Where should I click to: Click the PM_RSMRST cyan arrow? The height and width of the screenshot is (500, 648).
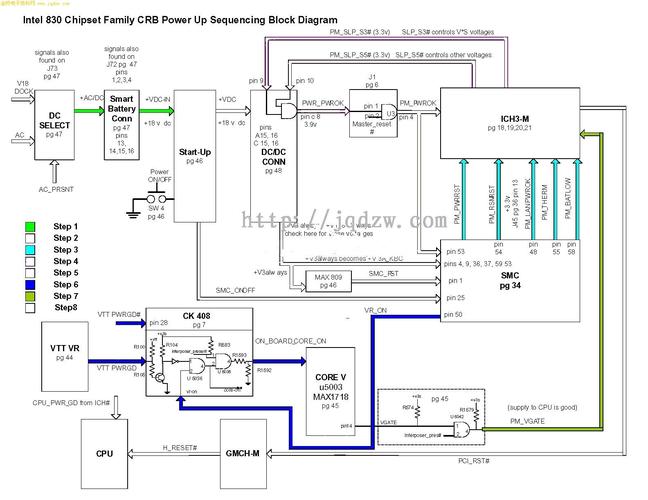coord(498,199)
